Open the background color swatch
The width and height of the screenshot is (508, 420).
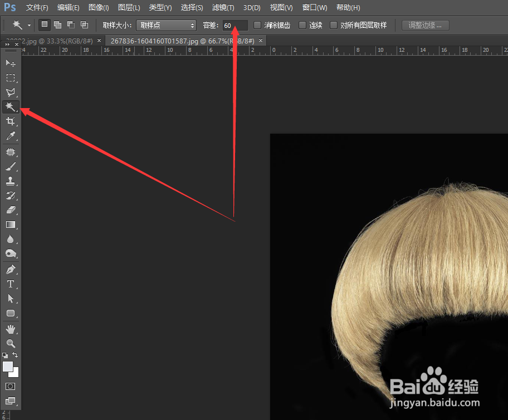[x=15, y=374]
